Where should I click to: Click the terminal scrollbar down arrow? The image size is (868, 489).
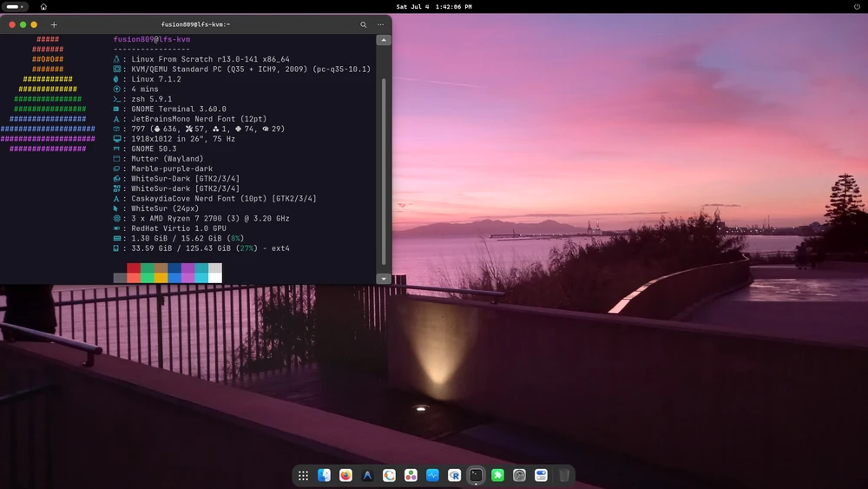[384, 279]
